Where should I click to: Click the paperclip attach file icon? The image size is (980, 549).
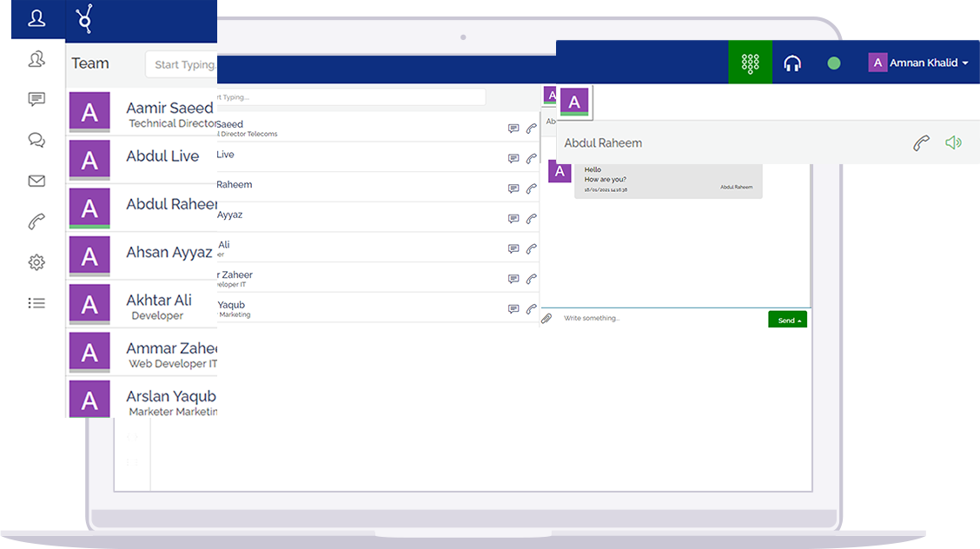coord(546,319)
